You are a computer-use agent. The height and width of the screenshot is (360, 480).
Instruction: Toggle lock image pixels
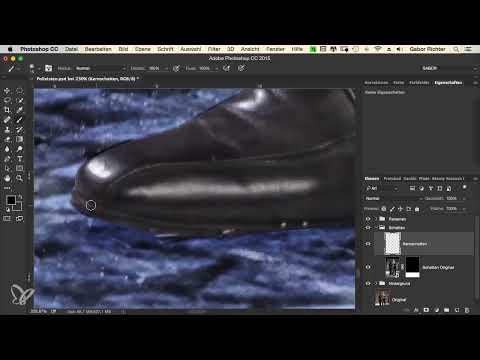point(392,209)
